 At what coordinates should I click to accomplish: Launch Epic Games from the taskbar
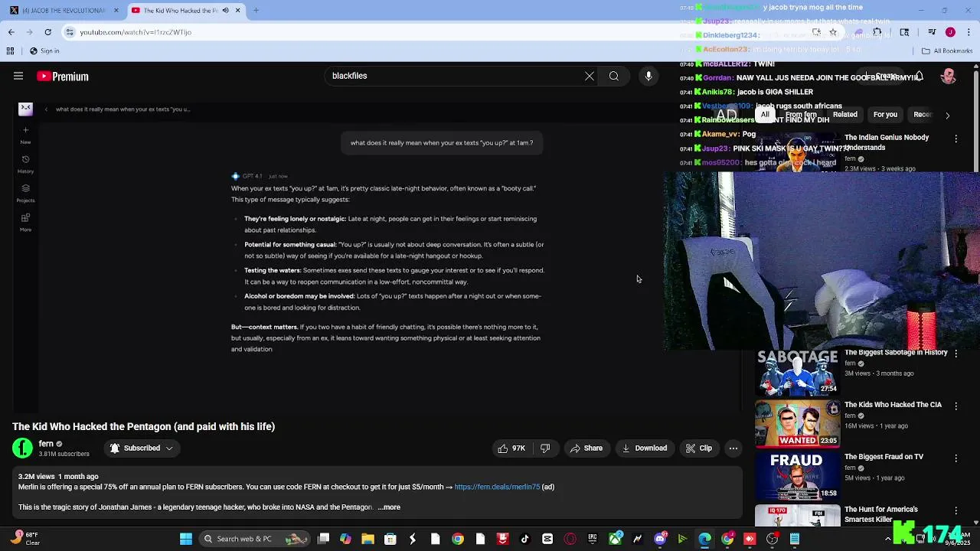click(592, 539)
